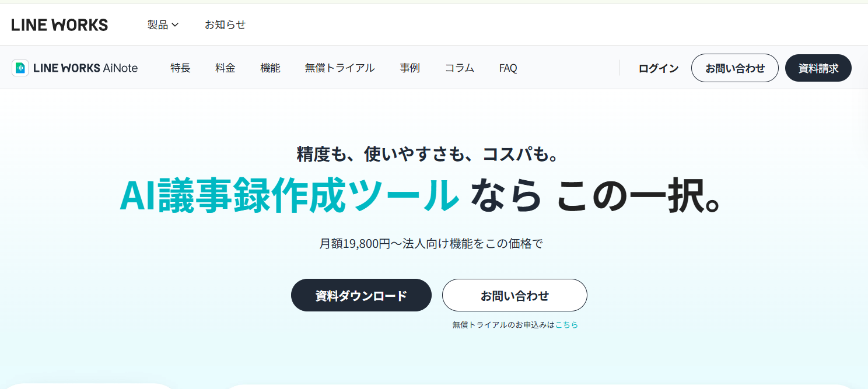
Task: Click the ログイン link
Action: [659, 68]
